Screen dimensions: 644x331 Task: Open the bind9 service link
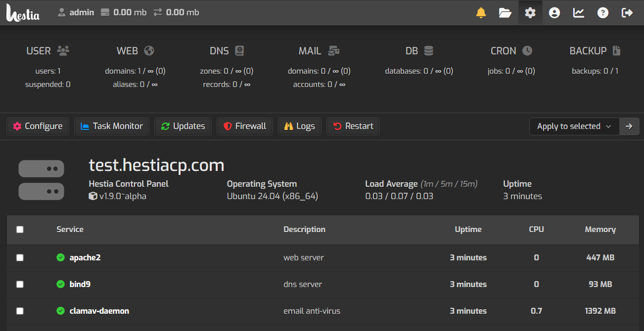pyautogui.click(x=80, y=284)
